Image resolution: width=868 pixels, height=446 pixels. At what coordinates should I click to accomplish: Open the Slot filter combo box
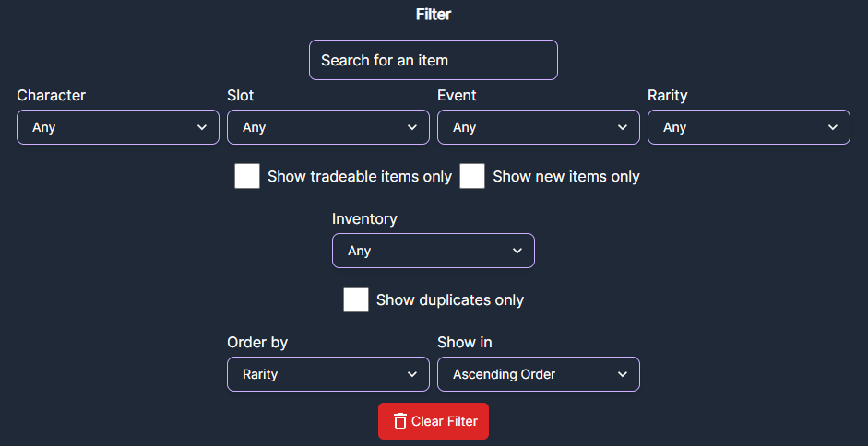point(328,127)
